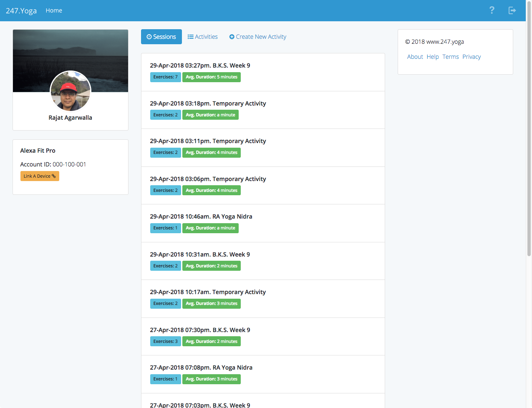
Task: Open session 29-Apr-2018 03:06pm Temporary Activity
Action: (x=263, y=186)
